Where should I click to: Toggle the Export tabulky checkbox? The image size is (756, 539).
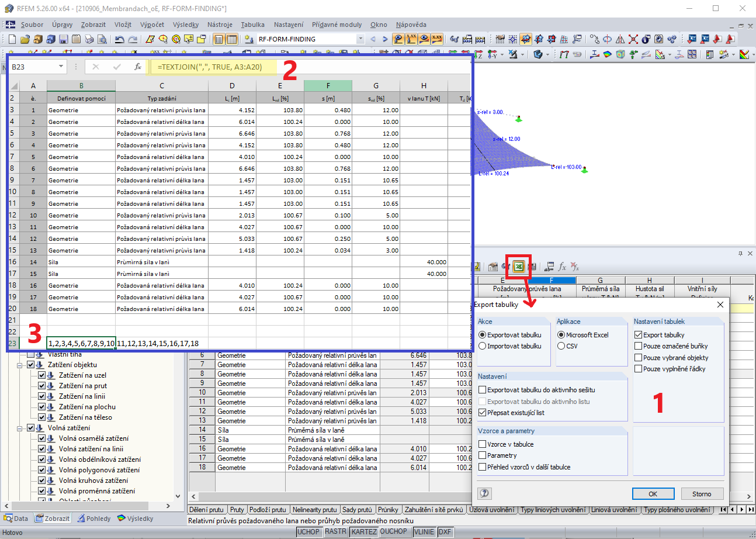tap(639, 335)
